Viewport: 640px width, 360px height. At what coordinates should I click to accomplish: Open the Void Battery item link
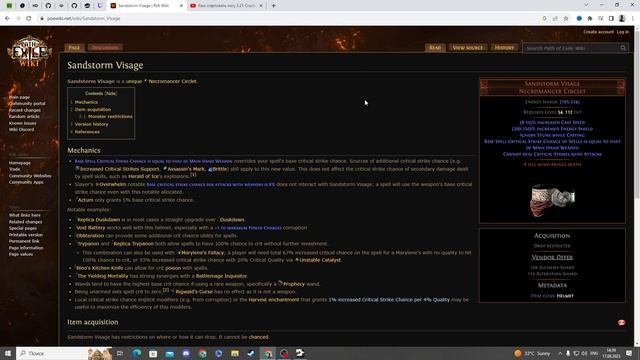point(91,228)
